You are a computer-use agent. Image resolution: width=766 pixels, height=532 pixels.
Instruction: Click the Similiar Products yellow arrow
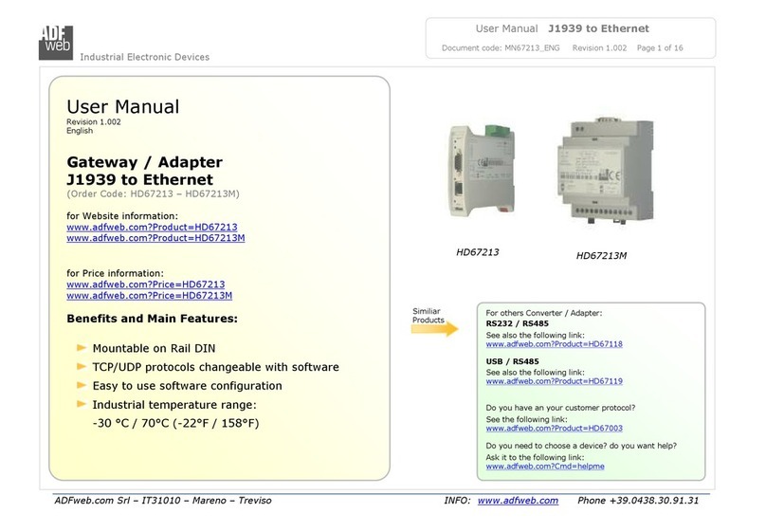(x=435, y=329)
